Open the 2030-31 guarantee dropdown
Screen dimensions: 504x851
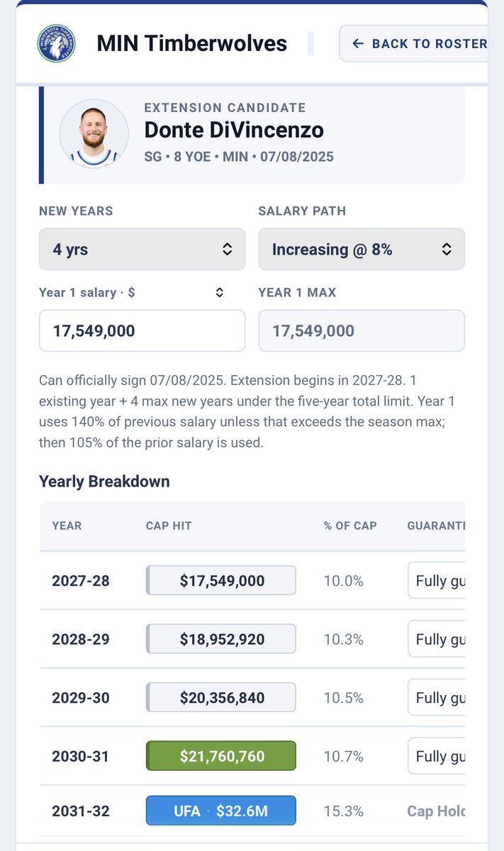point(437,756)
